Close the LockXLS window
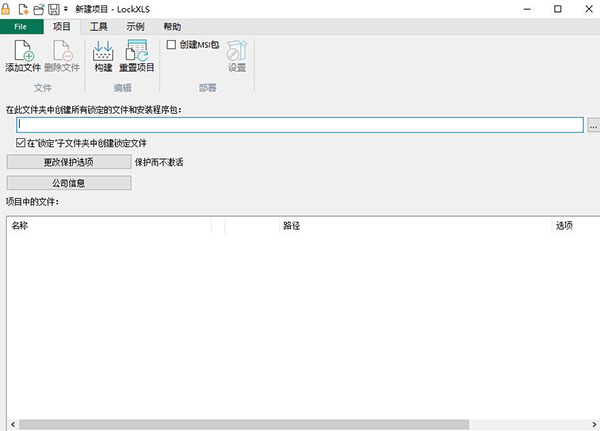This screenshot has height=431, width=600. pyautogui.click(x=589, y=9)
